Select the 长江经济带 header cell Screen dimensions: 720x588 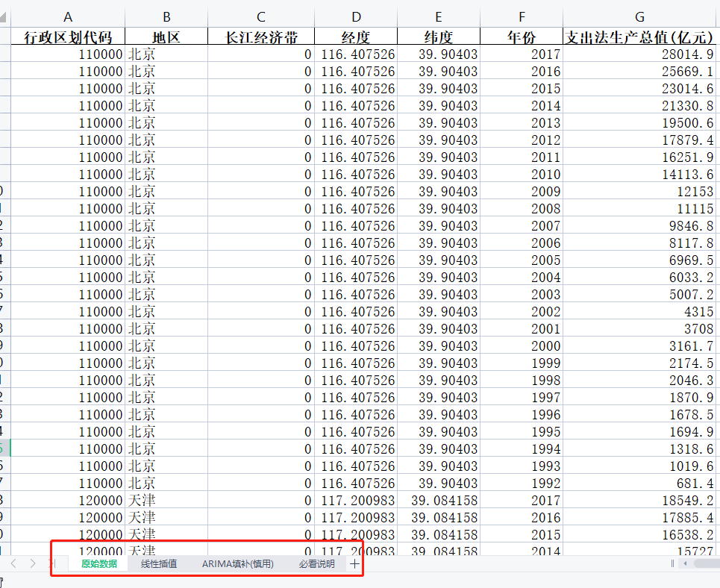[261, 37]
